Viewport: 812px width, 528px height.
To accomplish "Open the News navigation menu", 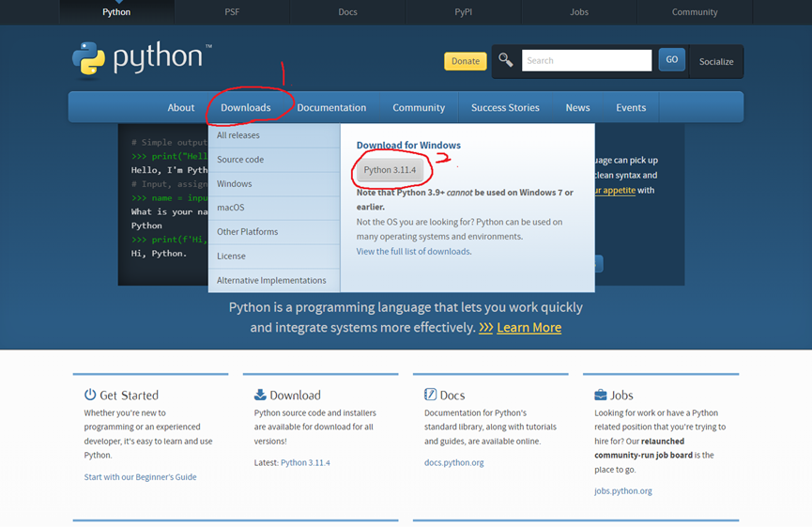I will point(577,108).
